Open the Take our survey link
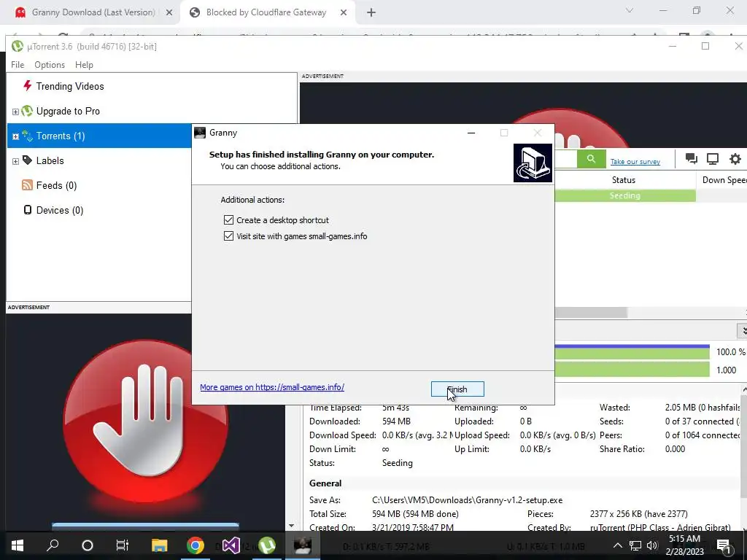747x560 pixels. click(635, 161)
